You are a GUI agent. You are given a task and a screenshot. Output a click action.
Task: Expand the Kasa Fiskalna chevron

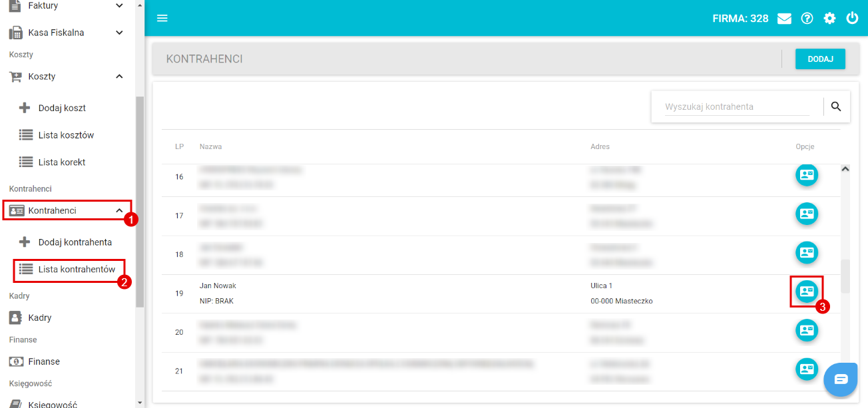(x=119, y=33)
